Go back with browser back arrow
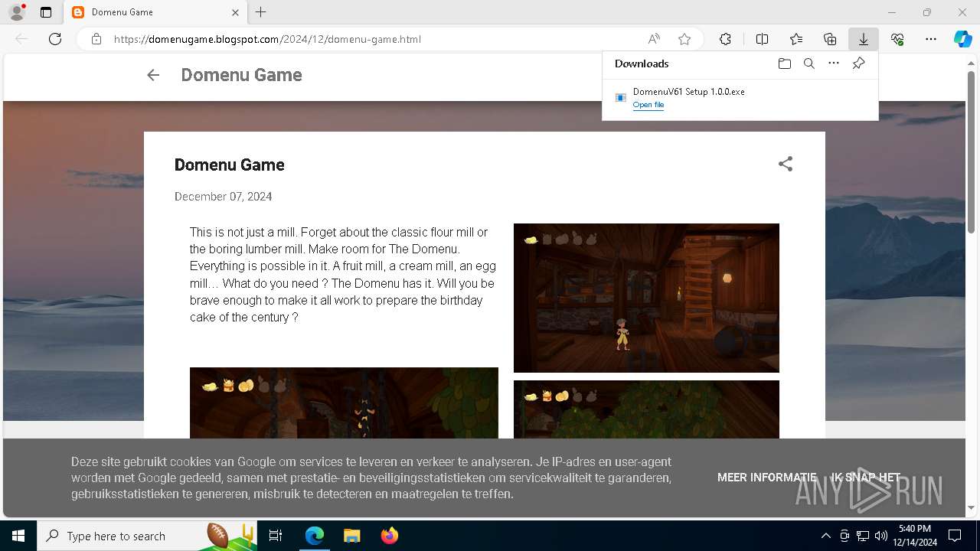This screenshot has height=551, width=980. (21, 39)
